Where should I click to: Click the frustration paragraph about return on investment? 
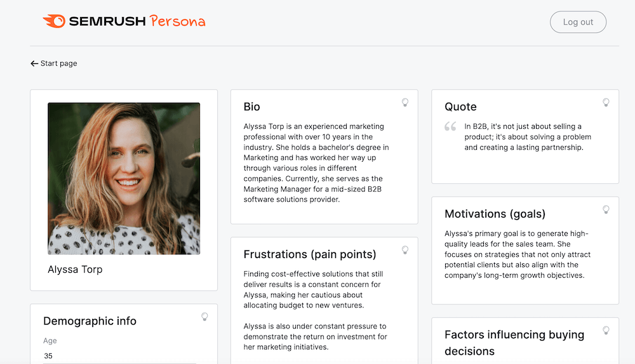[x=315, y=337]
